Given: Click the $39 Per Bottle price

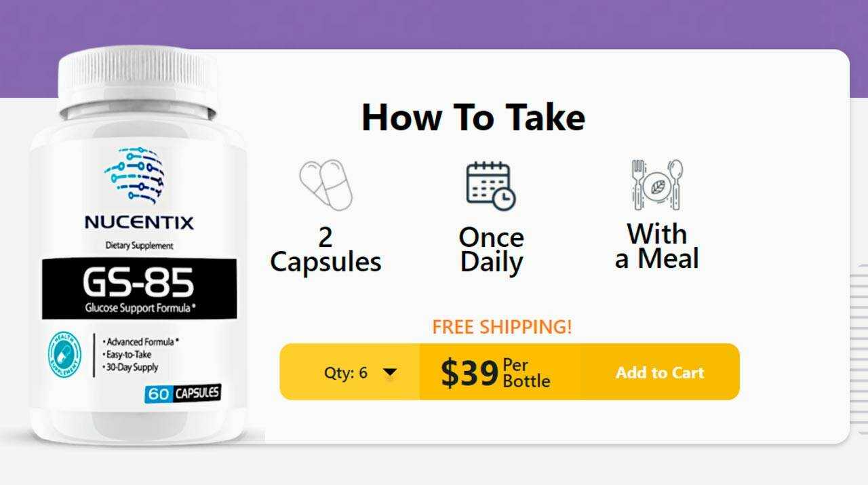Looking at the screenshot, I should 496,372.
